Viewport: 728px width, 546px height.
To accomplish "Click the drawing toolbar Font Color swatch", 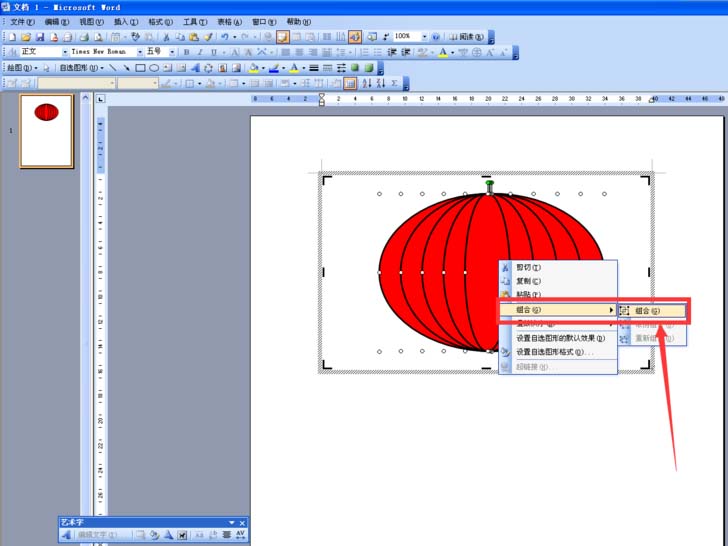I will tap(294, 68).
